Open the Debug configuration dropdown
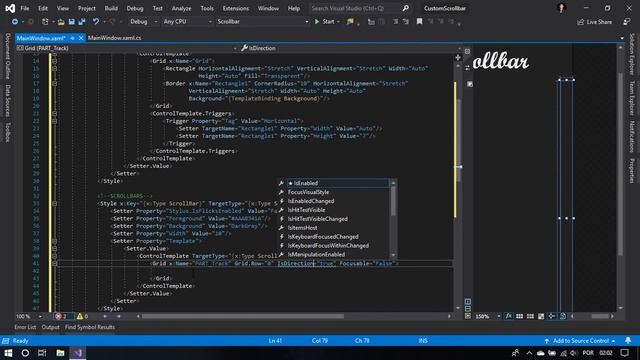Image resolution: width=640 pixels, height=360 pixels. tap(143, 22)
